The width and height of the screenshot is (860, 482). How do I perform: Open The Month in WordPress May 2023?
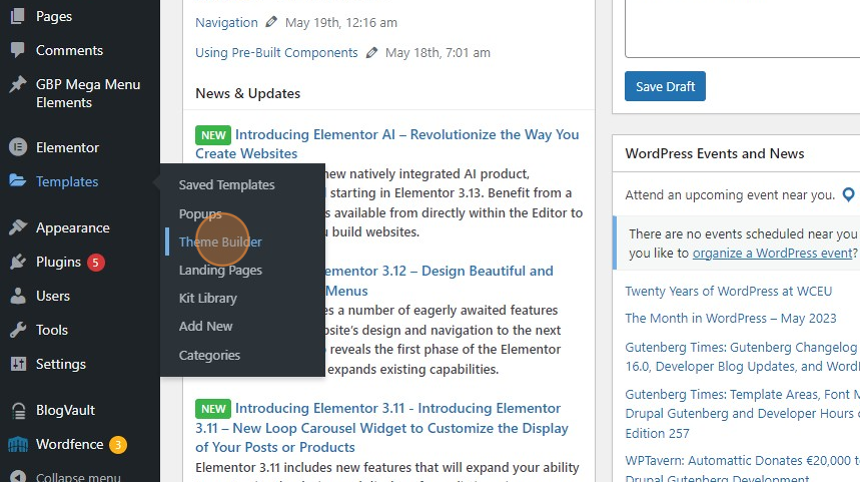pyautogui.click(x=731, y=319)
